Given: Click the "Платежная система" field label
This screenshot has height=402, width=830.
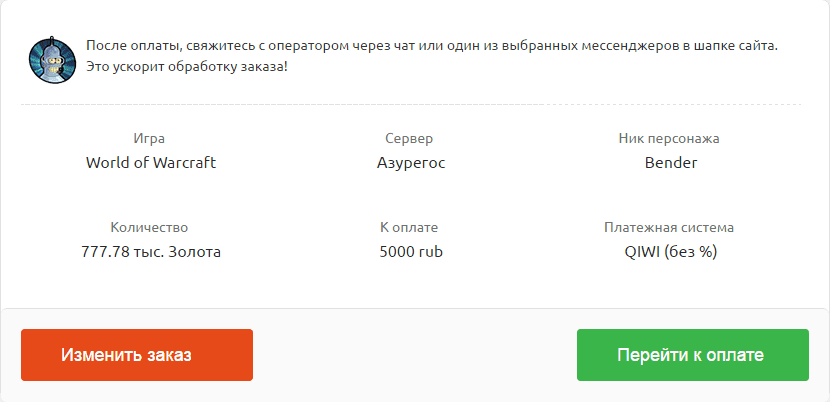Looking at the screenshot, I should [669, 228].
